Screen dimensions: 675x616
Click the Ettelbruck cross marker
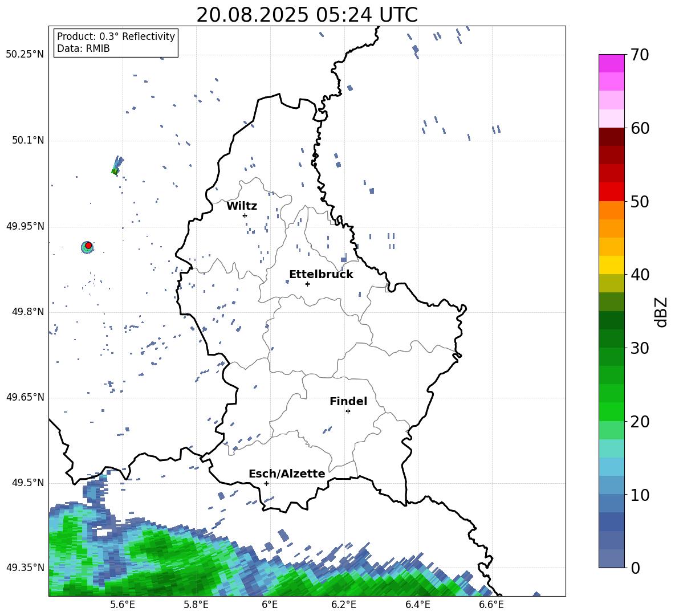pyautogui.click(x=307, y=284)
